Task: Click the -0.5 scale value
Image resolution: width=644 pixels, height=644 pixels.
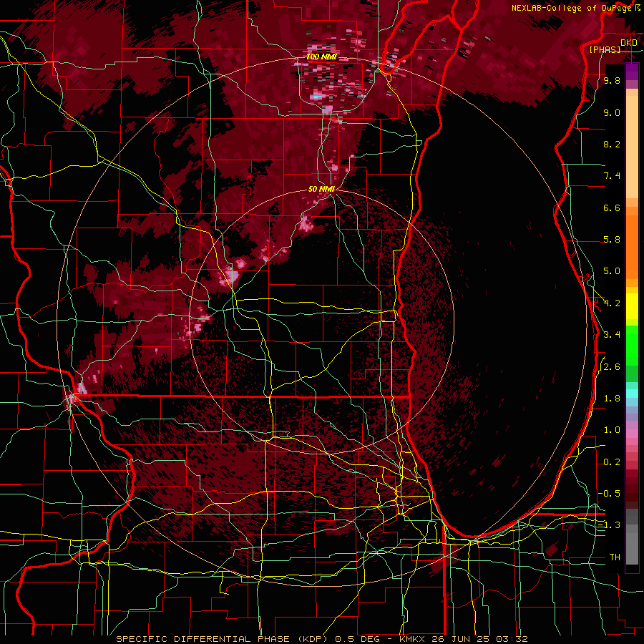Action: click(x=610, y=494)
